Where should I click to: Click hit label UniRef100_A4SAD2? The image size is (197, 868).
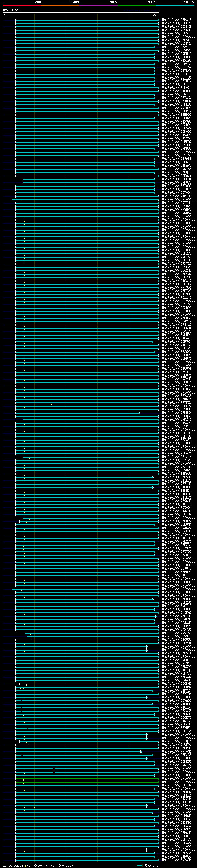[x=177, y=91]
